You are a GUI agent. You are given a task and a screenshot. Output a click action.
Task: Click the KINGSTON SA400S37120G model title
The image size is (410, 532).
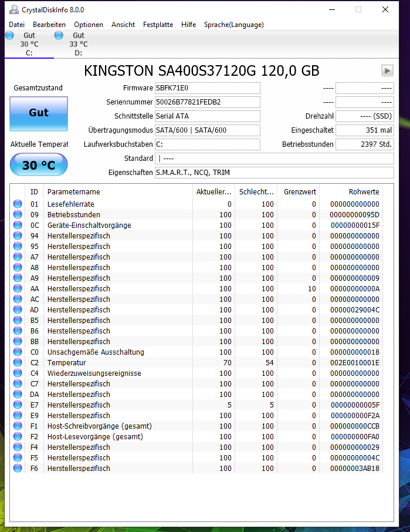[x=202, y=71]
